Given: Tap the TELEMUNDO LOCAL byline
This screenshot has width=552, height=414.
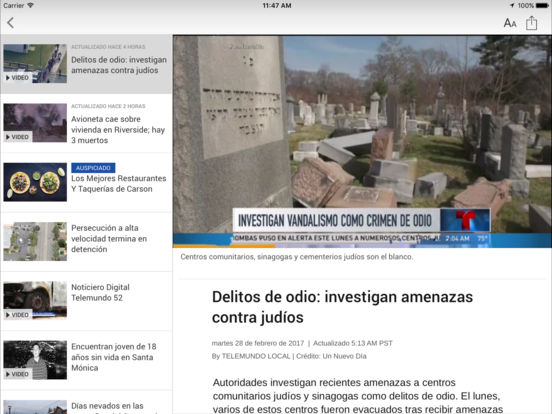Looking at the screenshot, I should tap(251, 356).
